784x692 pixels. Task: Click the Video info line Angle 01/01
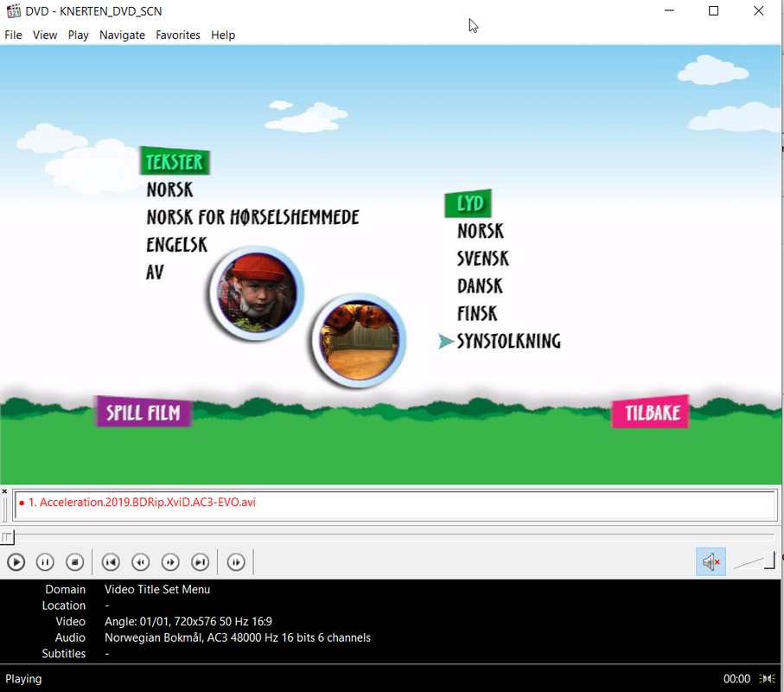(188, 621)
